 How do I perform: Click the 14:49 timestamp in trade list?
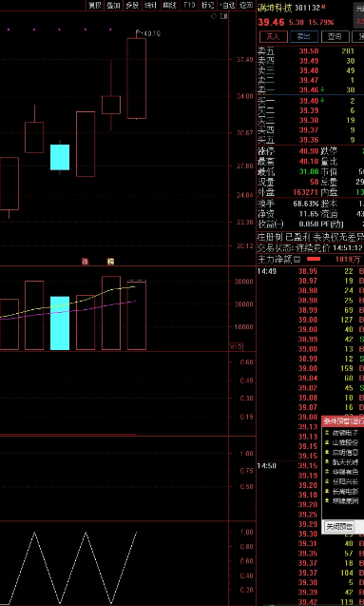click(267, 271)
